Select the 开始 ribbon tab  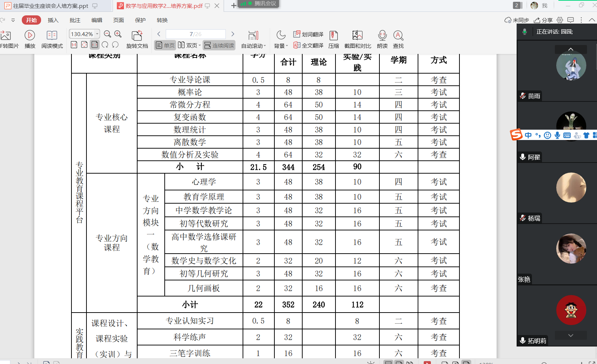coord(31,20)
